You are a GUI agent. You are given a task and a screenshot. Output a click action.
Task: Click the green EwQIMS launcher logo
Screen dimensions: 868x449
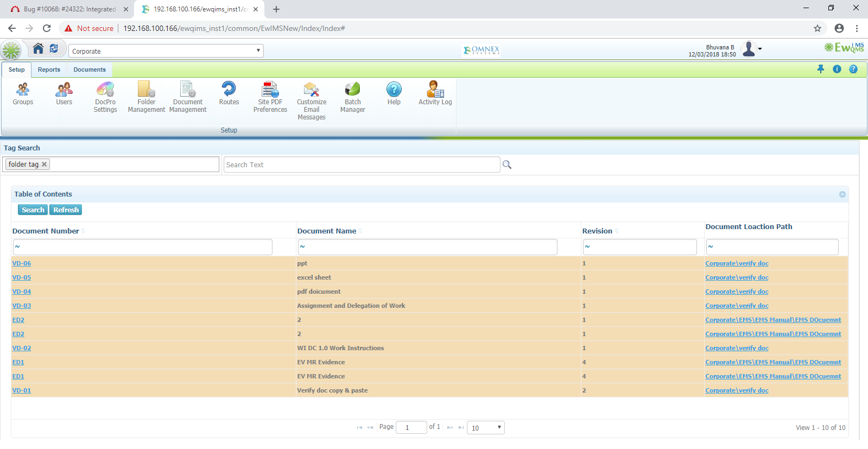pos(11,50)
